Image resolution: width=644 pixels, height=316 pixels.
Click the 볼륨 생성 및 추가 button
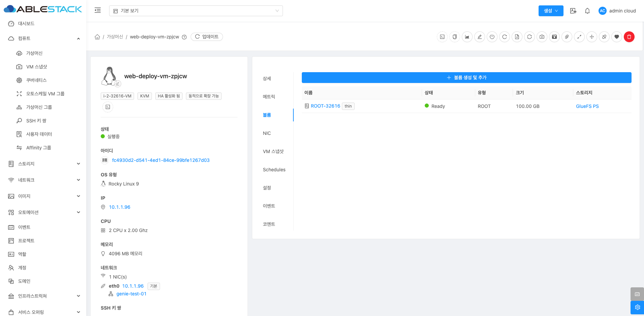tap(466, 78)
